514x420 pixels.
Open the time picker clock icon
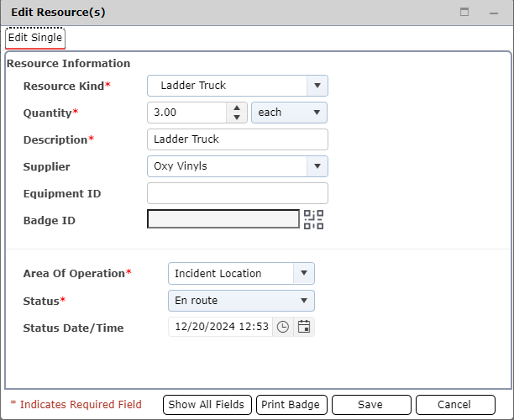tap(282, 327)
